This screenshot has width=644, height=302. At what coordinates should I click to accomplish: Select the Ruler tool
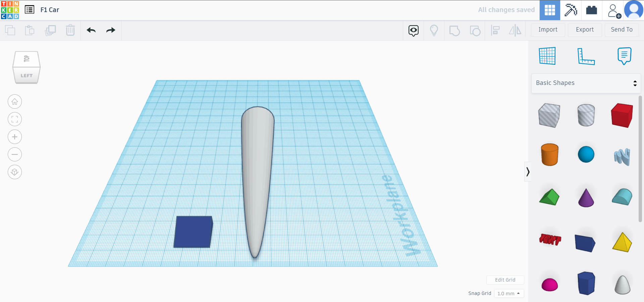(x=586, y=56)
